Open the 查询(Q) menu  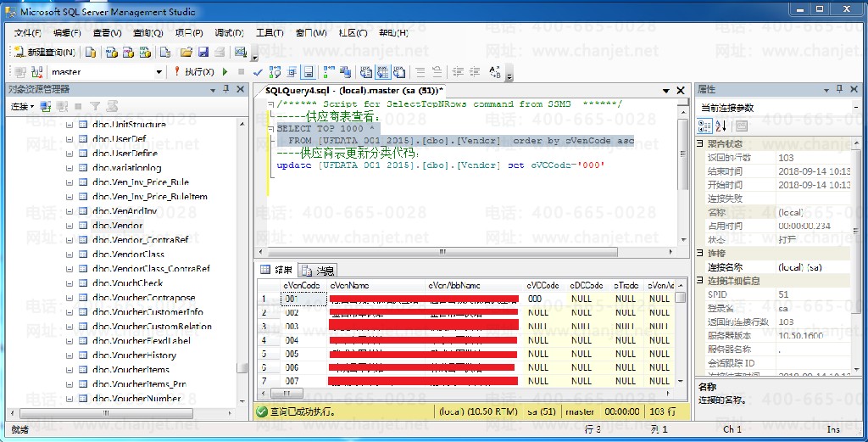coord(147,33)
